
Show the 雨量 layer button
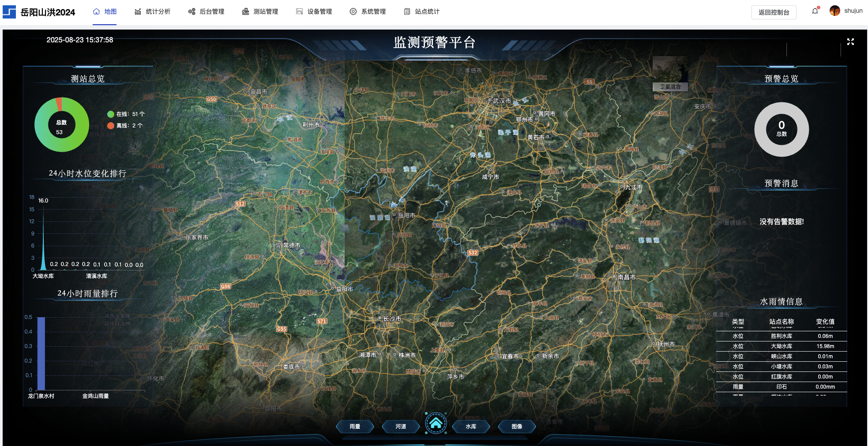point(355,427)
